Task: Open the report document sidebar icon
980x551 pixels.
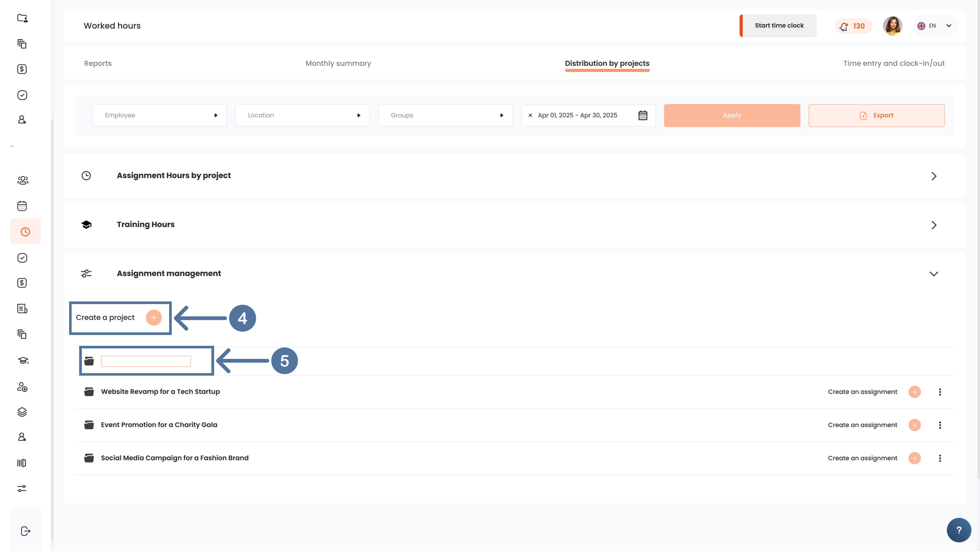Action: 22,308
